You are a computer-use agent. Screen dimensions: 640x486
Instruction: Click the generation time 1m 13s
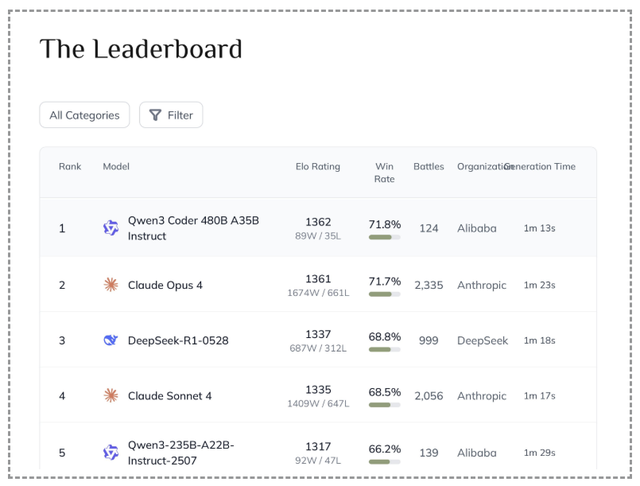tap(540, 228)
